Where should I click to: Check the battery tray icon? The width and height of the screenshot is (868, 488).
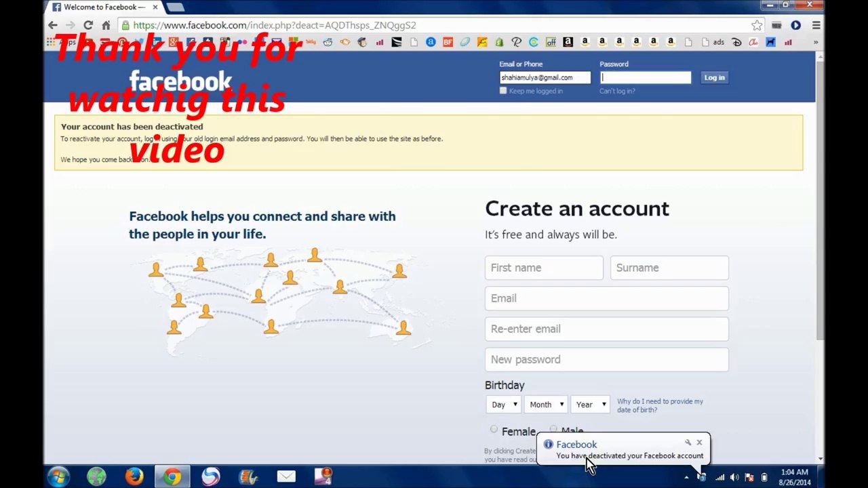[x=764, y=477]
